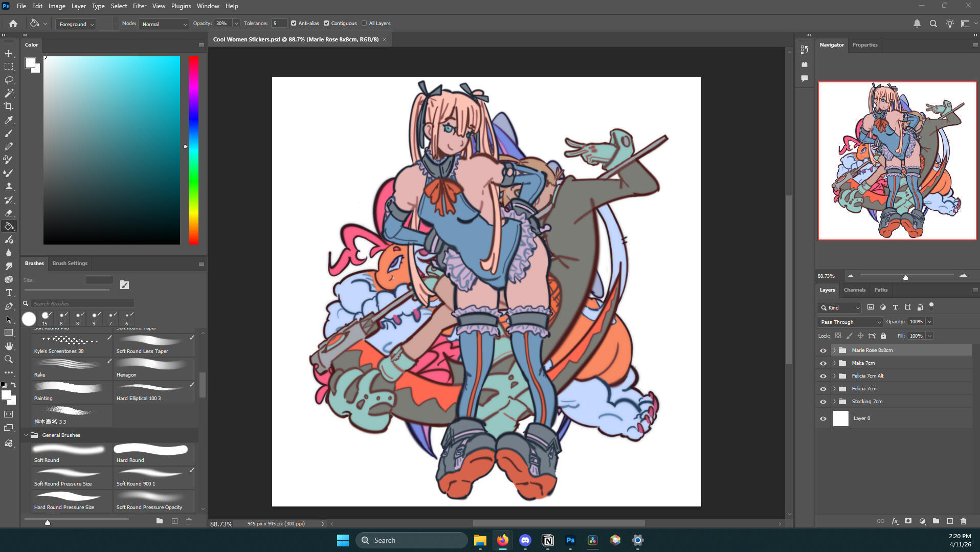This screenshot has height=552, width=980.
Task: Select the Horizontal Type tool
Action: 9,293
